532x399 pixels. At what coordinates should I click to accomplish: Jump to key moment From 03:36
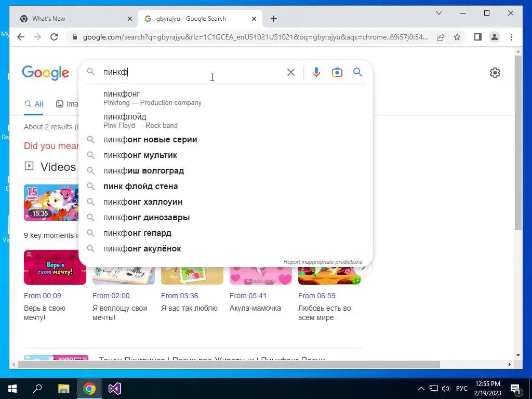pyautogui.click(x=179, y=296)
